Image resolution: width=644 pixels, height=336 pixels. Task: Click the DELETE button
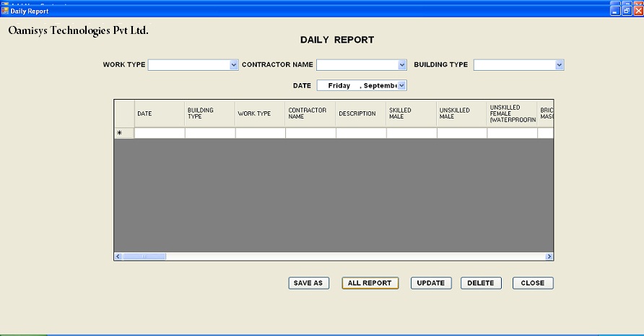point(481,283)
